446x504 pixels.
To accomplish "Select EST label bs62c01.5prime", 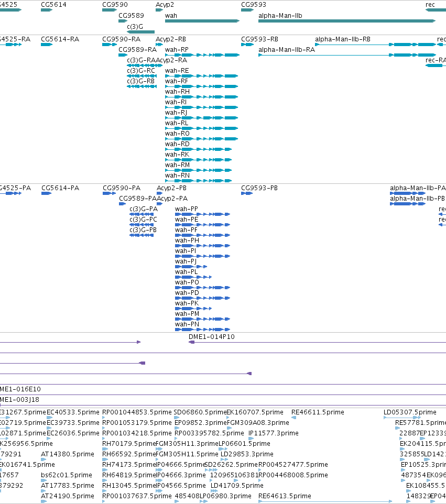I will 67,475.
